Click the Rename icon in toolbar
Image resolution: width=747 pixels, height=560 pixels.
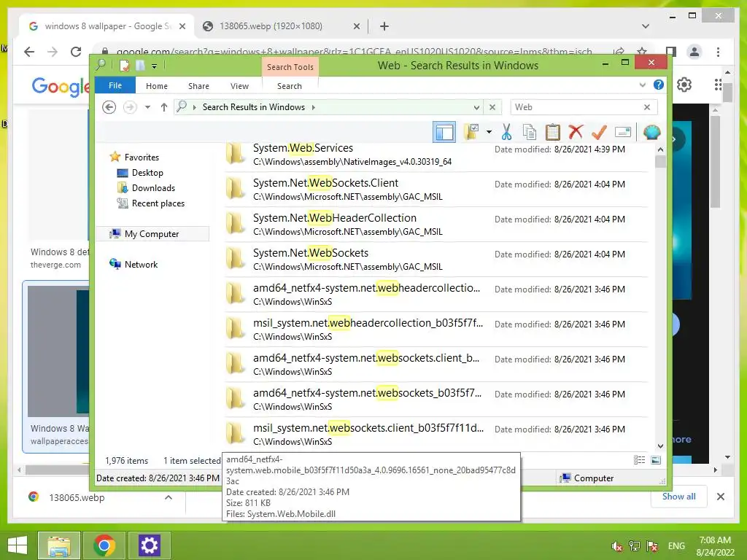(623, 132)
